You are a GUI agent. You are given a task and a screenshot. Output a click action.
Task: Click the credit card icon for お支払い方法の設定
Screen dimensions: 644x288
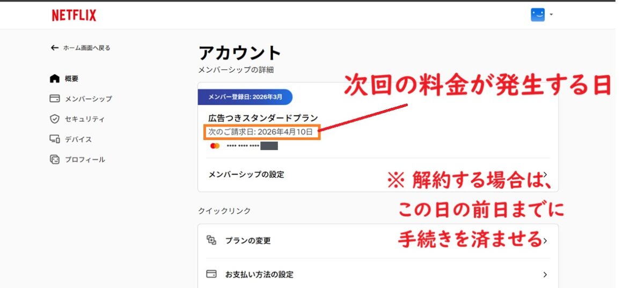[x=211, y=274]
